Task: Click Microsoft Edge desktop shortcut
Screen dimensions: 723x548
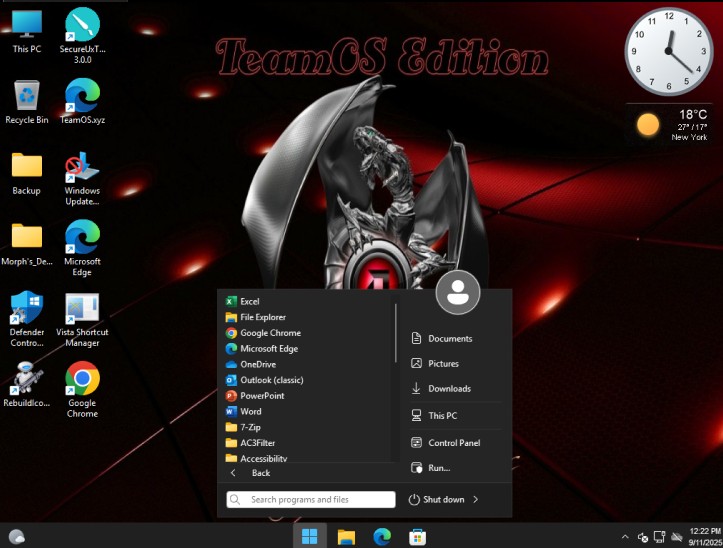Action: 83,248
